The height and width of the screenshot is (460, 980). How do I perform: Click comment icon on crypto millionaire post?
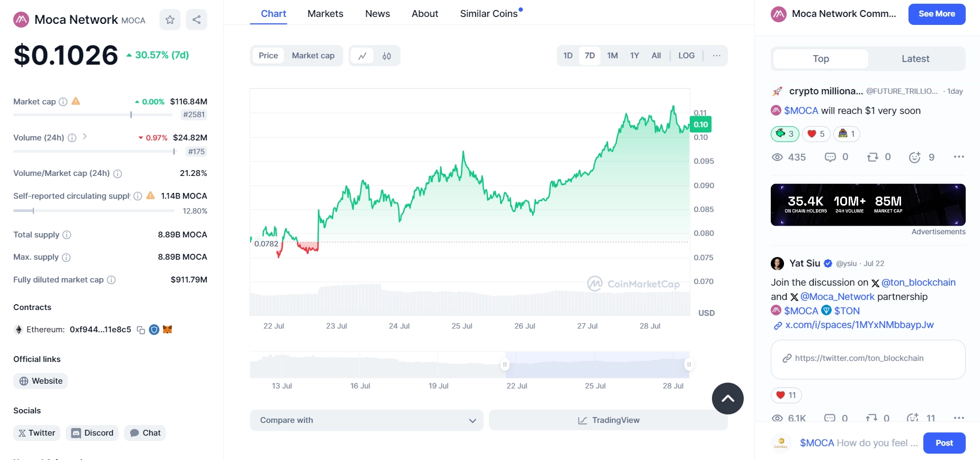coord(830,157)
